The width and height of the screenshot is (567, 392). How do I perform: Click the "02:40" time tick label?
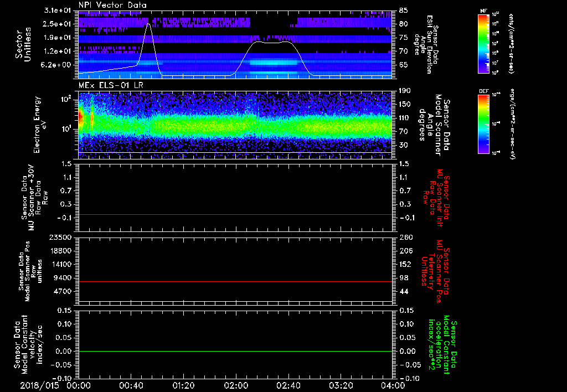288,385
